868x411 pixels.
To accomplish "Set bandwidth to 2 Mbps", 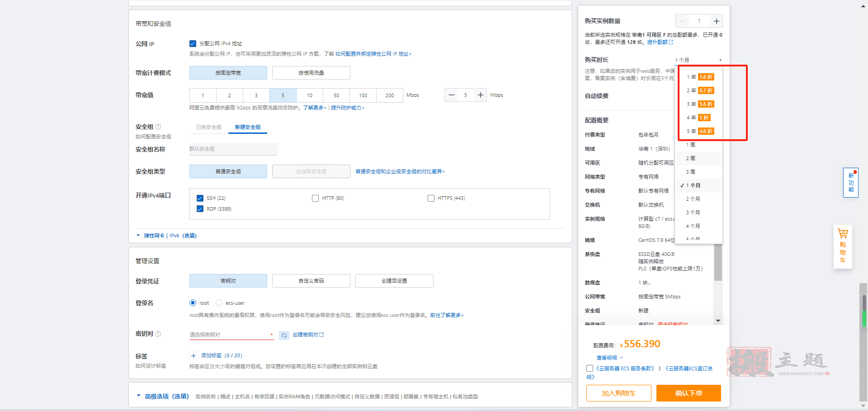I will point(230,95).
